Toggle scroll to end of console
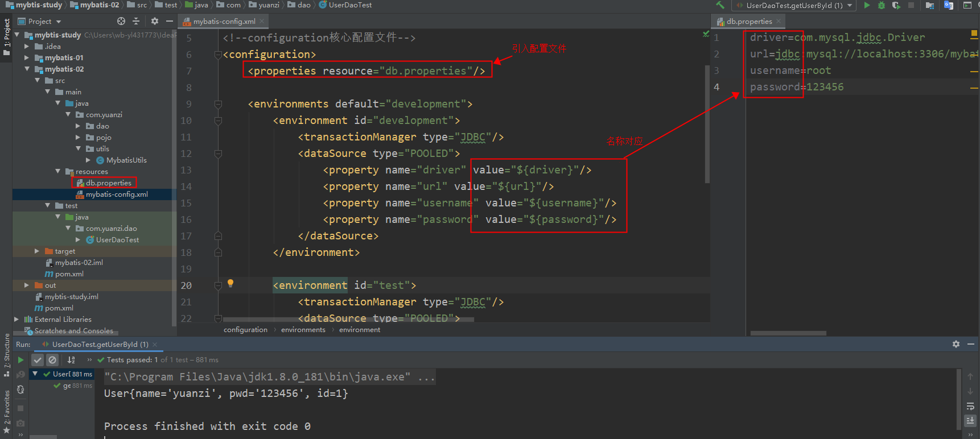 pos(970,421)
